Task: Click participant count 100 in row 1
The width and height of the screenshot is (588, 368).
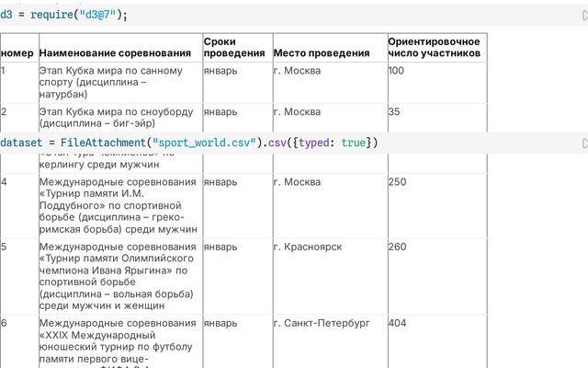Action: coord(396,71)
